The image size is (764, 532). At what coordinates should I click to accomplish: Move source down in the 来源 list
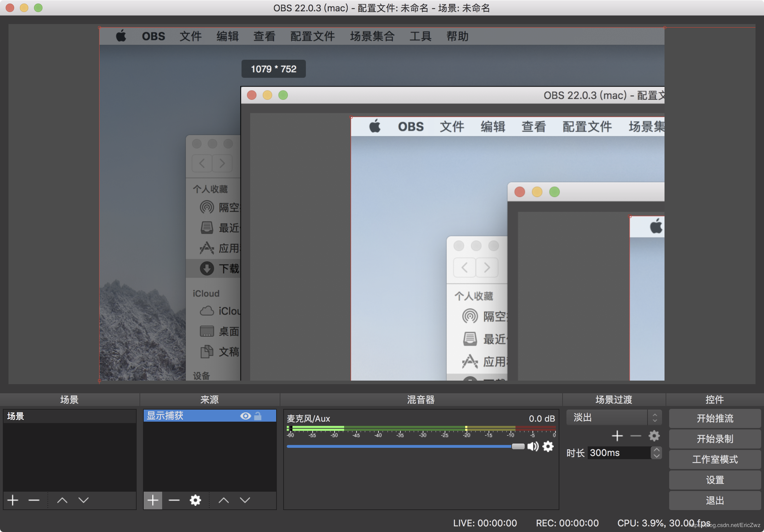[245, 500]
